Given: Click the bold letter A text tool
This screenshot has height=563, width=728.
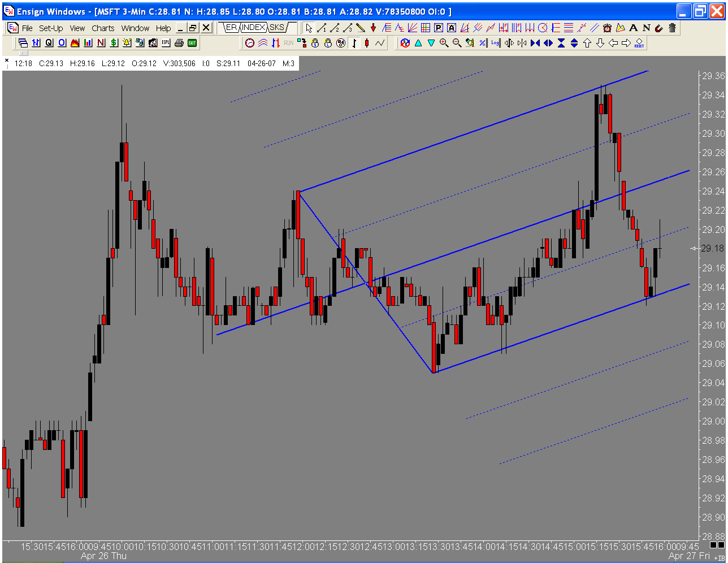Looking at the screenshot, I should coord(633,28).
